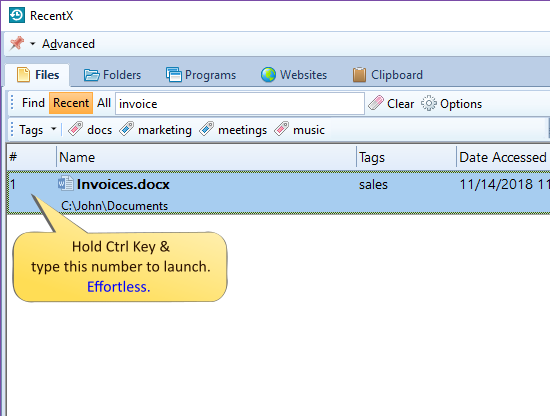Viewport: 550px width, 416px height.
Task: Click the meetings tag icon
Action: pos(207,129)
